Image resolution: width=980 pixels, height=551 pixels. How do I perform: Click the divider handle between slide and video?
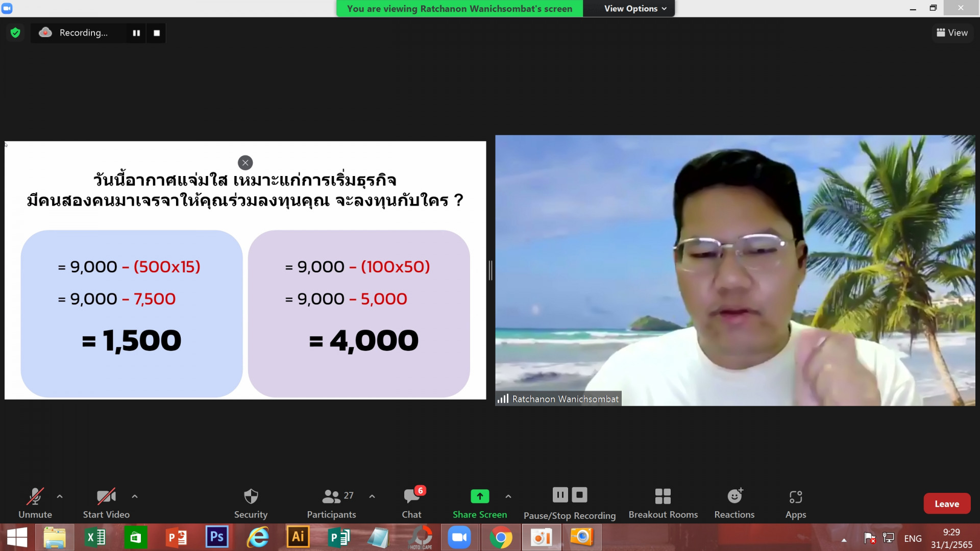coord(491,270)
